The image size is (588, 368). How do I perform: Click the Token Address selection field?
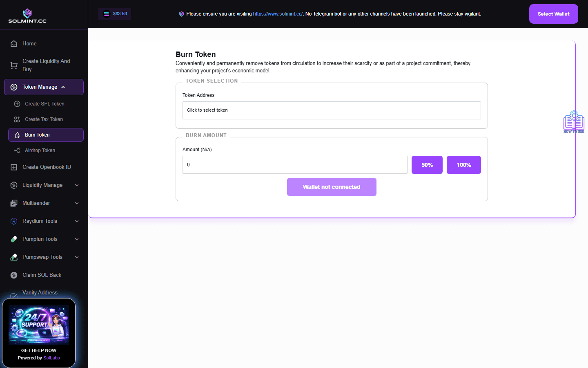[332, 110]
